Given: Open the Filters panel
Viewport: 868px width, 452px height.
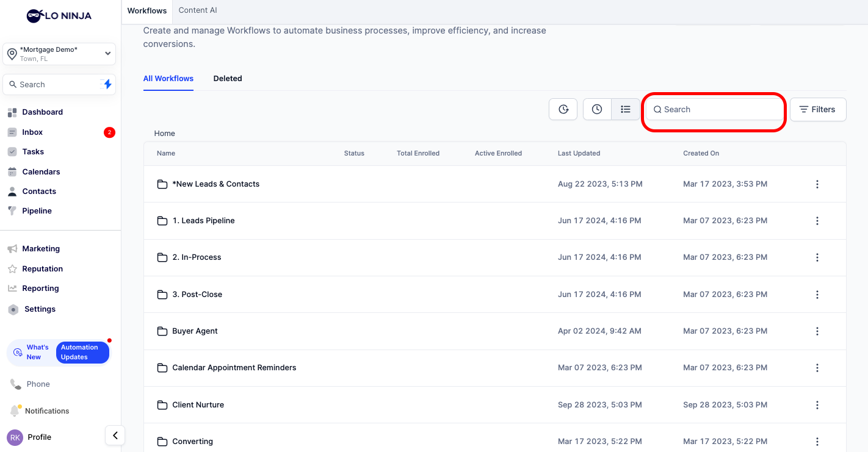Looking at the screenshot, I should (x=818, y=109).
